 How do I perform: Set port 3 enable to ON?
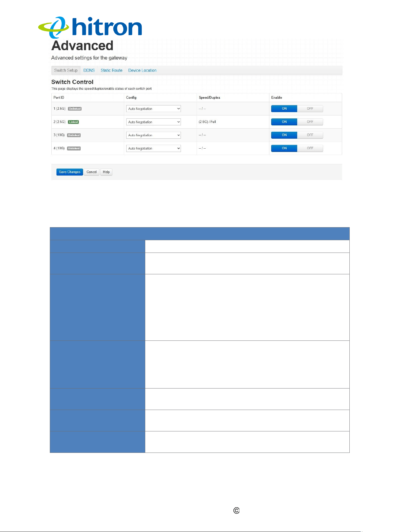(284, 135)
